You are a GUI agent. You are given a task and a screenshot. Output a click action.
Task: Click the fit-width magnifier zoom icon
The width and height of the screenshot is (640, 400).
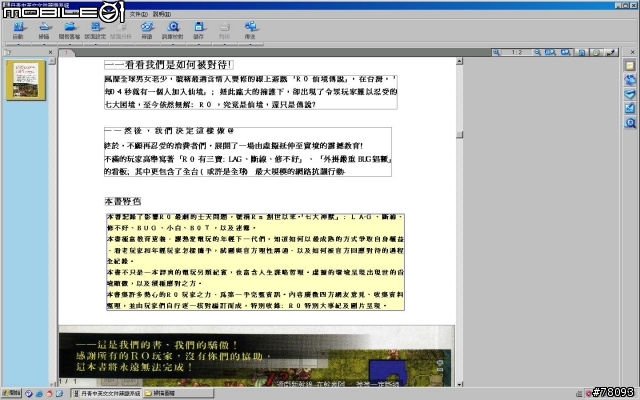[565, 52]
